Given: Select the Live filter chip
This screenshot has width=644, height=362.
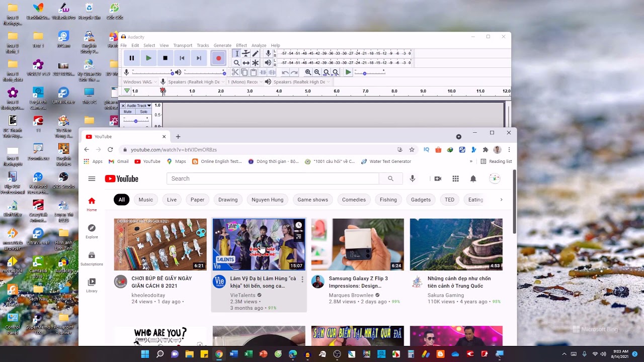Looking at the screenshot, I should [x=172, y=200].
